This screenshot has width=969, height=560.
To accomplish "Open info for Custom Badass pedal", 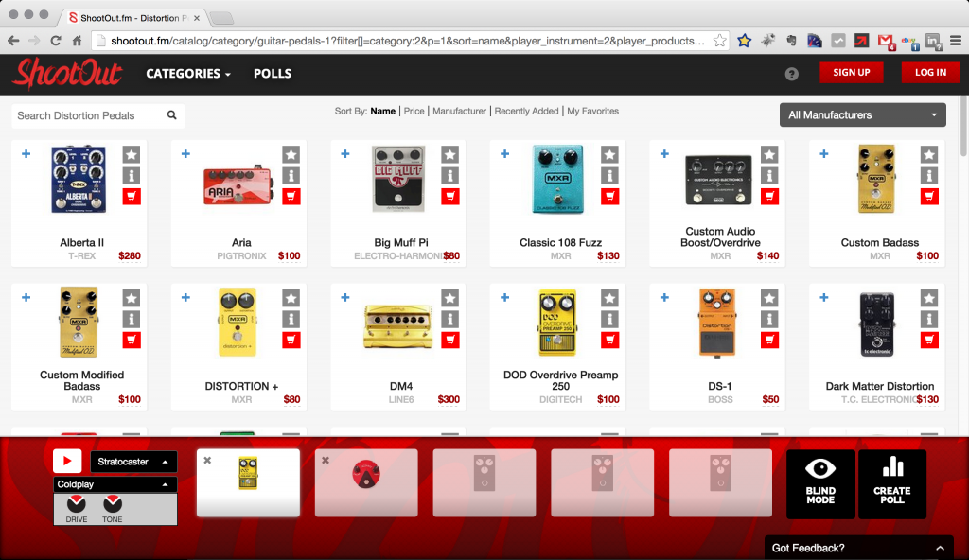I will (929, 176).
